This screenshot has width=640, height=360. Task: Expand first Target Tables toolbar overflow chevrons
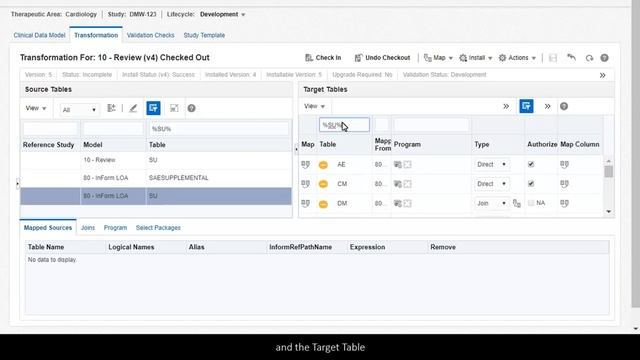(x=506, y=106)
